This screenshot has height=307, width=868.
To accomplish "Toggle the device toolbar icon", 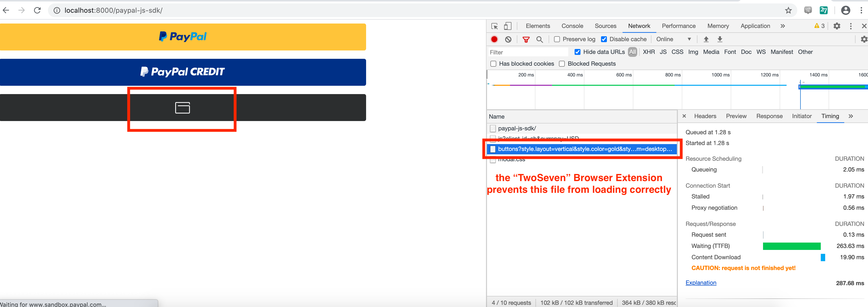I will point(508,26).
